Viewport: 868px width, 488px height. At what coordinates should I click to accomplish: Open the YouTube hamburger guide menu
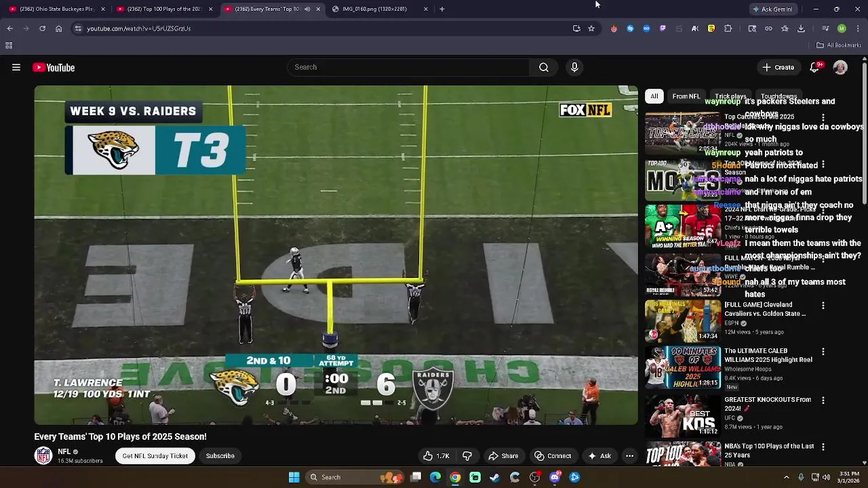[16, 67]
